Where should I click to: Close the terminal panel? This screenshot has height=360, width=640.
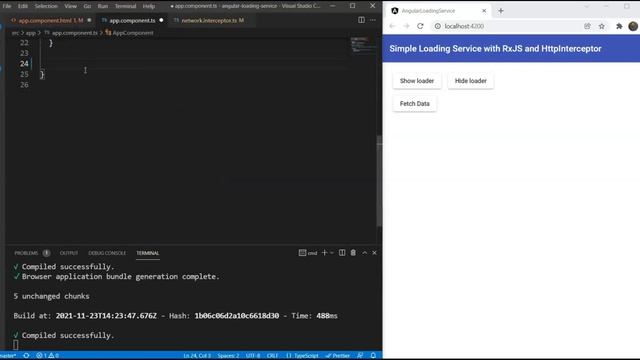(x=374, y=253)
